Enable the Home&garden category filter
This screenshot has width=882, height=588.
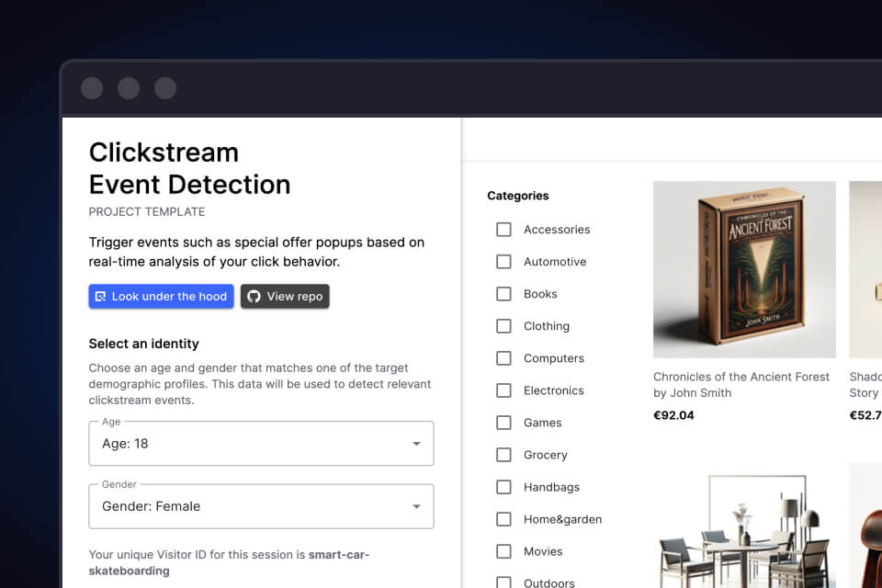[x=503, y=518]
